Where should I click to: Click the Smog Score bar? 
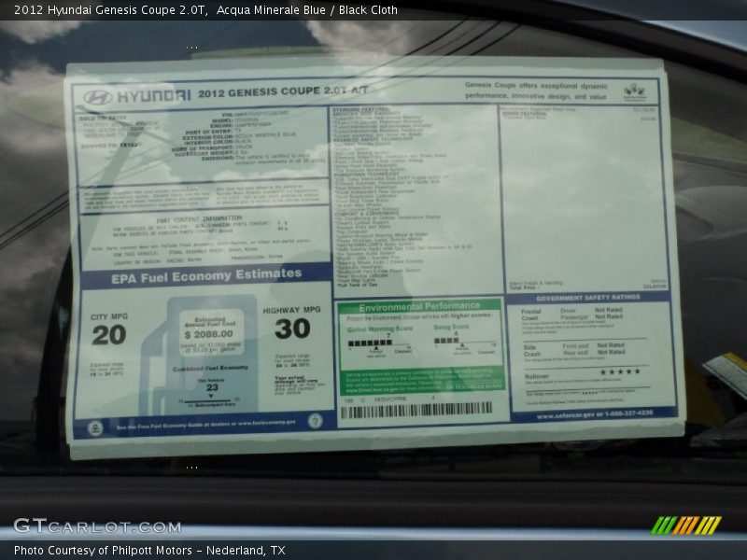(x=464, y=341)
